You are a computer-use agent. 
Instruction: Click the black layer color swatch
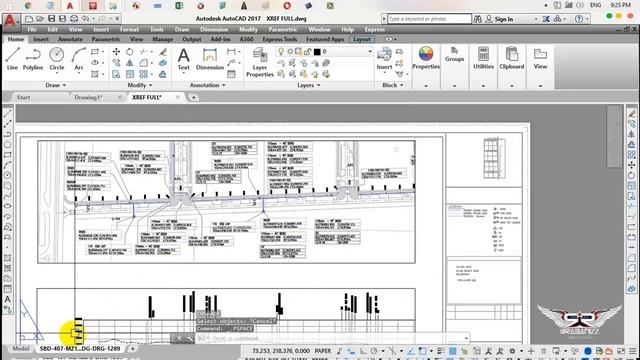point(317,51)
